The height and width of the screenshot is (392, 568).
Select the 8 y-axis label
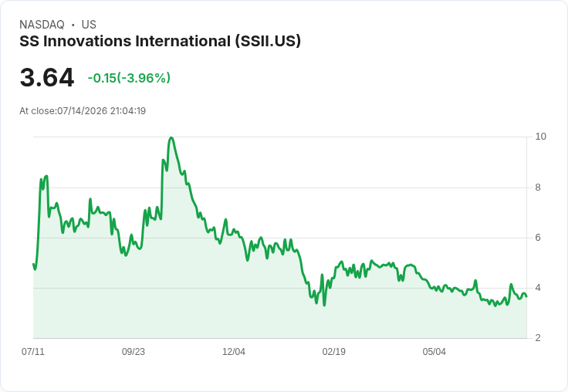tap(538, 188)
